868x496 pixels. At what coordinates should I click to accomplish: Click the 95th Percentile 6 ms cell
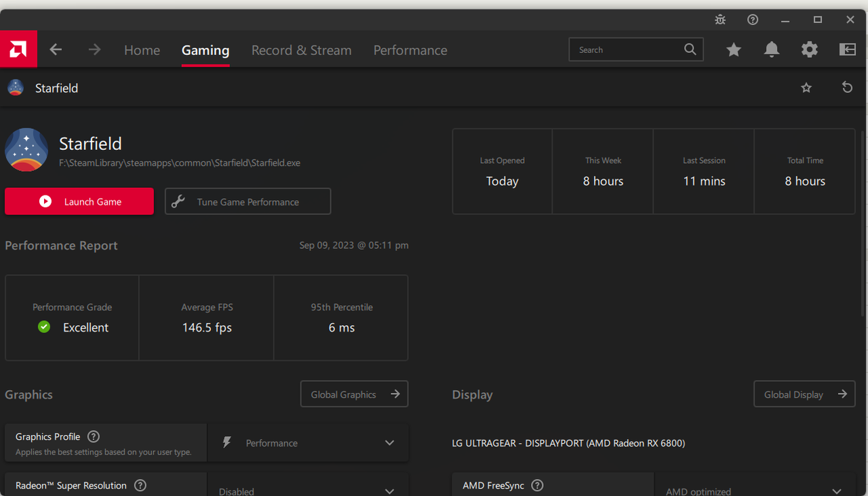341,318
